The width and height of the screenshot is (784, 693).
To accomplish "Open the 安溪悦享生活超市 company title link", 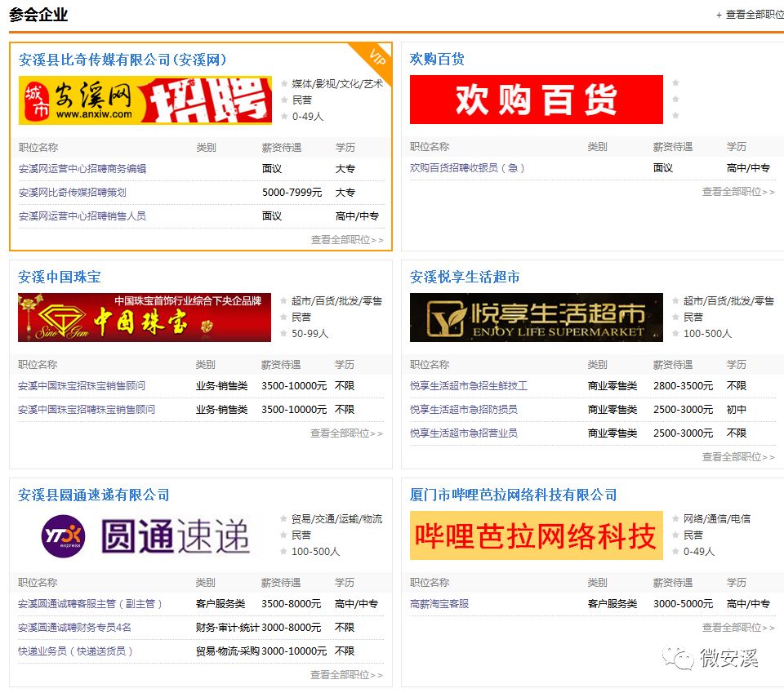I will tap(465, 277).
